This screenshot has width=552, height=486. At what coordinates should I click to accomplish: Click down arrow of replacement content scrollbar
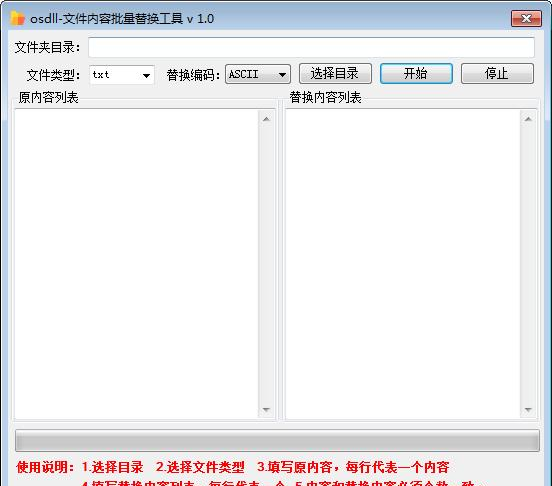(x=528, y=410)
